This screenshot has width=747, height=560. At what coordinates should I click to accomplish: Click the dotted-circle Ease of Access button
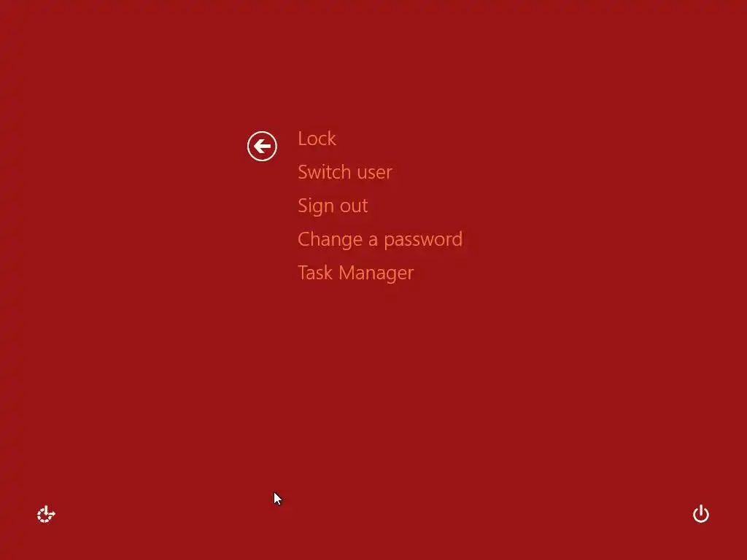[x=46, y=514]
